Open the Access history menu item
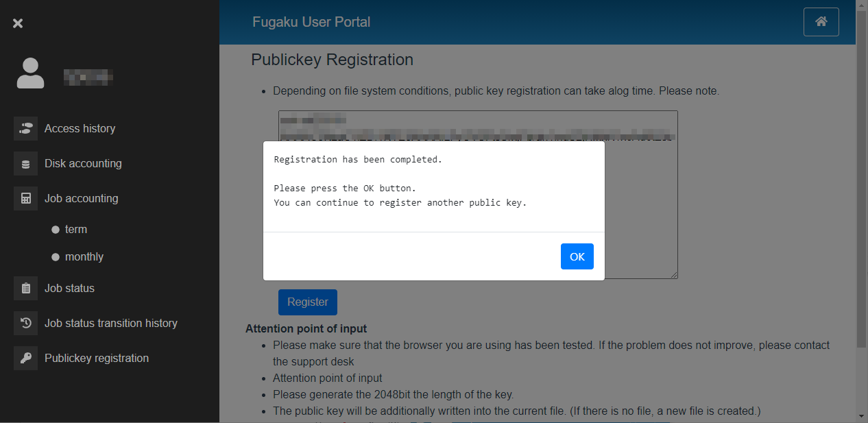The width and height of the screenshot is (868, 423). click(80, 128)
